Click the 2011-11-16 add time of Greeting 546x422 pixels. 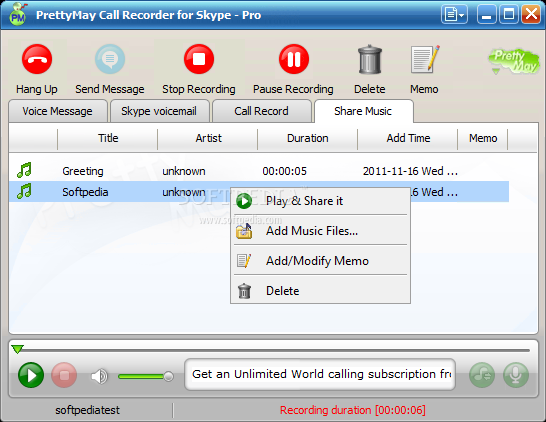coord(410,171)
